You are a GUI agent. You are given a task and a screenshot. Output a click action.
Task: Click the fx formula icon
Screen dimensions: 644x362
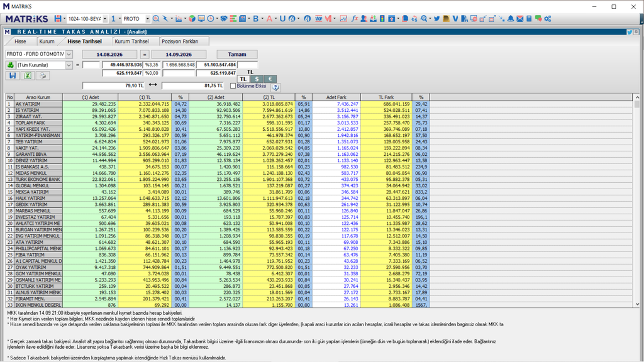(x=355, y=18)
